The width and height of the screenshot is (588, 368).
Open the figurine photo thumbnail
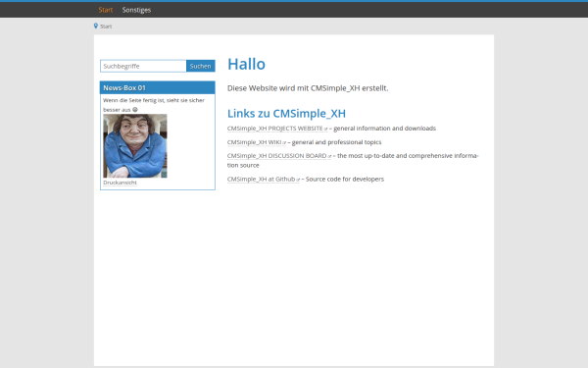135,146
